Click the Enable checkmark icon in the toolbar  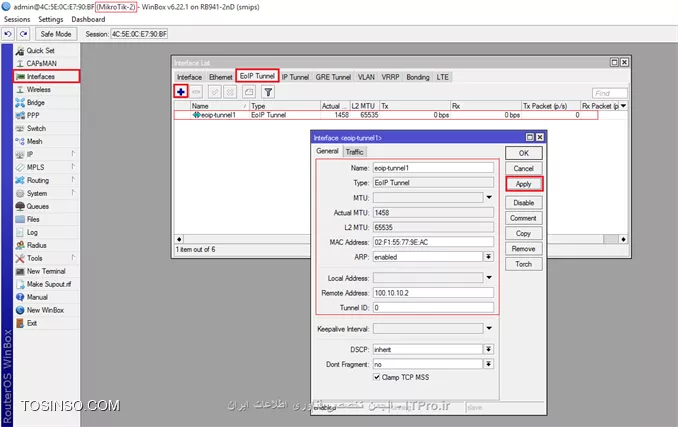click(x=215, y=92)
